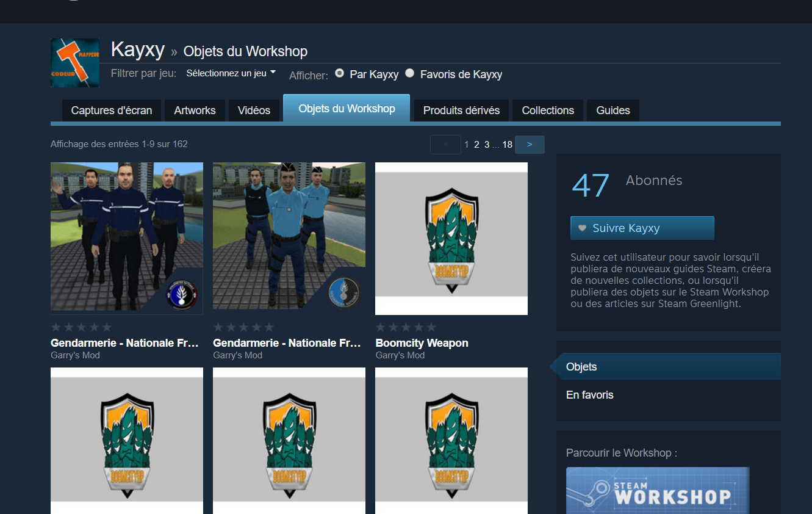Screen dimensions: 812x514
Task: Click the previous page < arrow
Action: point(446,145)
